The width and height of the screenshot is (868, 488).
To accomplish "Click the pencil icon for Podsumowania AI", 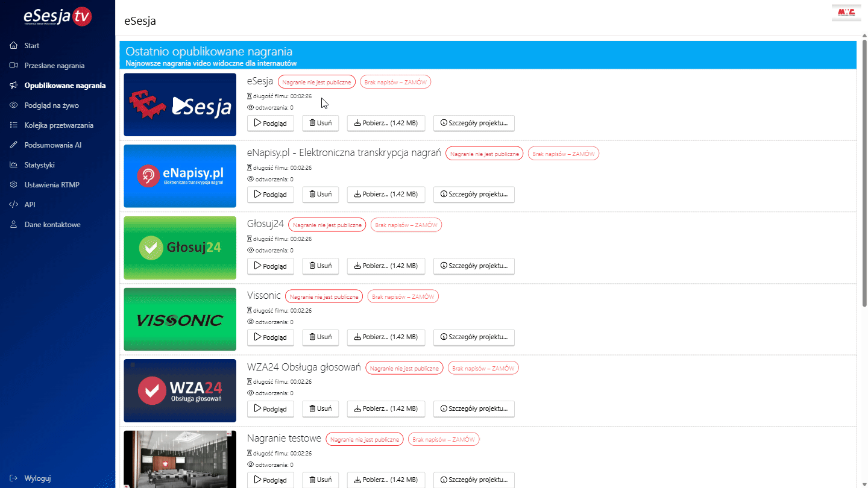I will (x=13, y=145).
